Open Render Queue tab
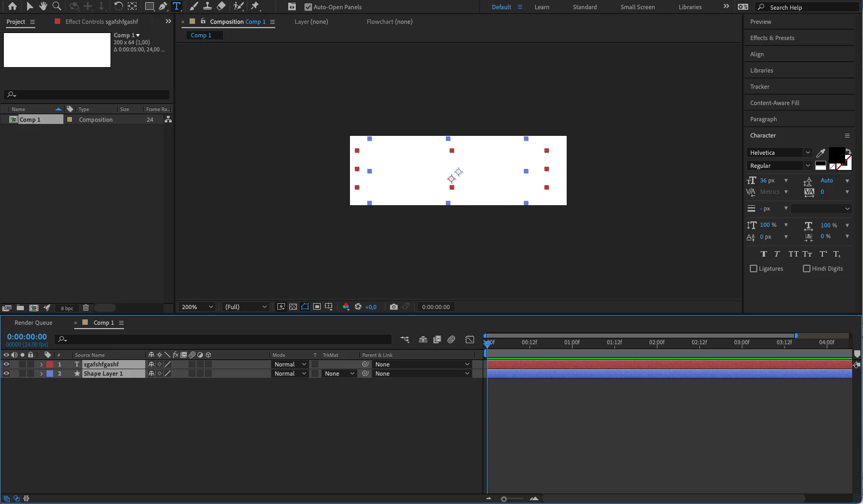Image resolution: width=863 pixels, height=504 pixels. 34,323
